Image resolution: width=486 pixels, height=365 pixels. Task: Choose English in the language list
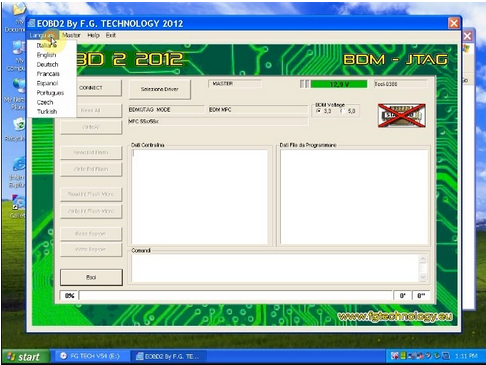pyautogui.click(x=46, y=55)
